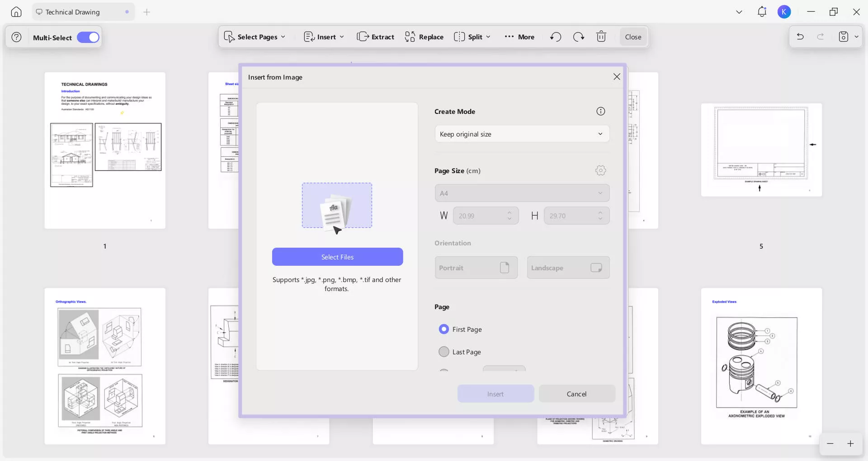The image size is (868, 461).
Task: Increase the width value stepper
Action: pos(509,212)
